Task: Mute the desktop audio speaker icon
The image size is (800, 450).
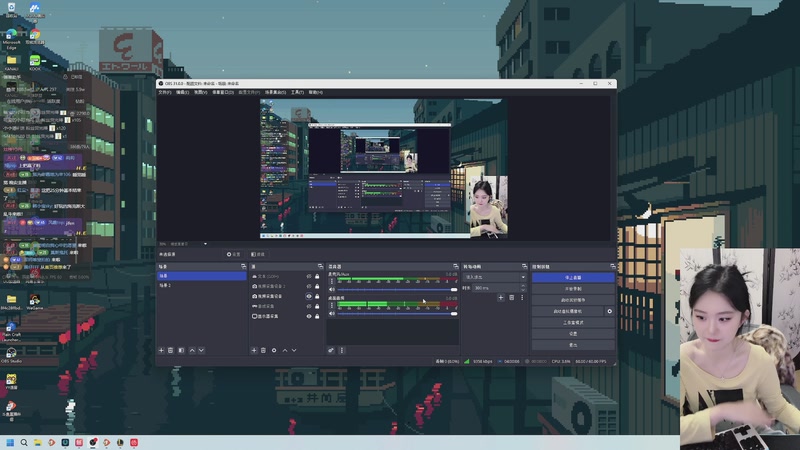Action: 332,314
